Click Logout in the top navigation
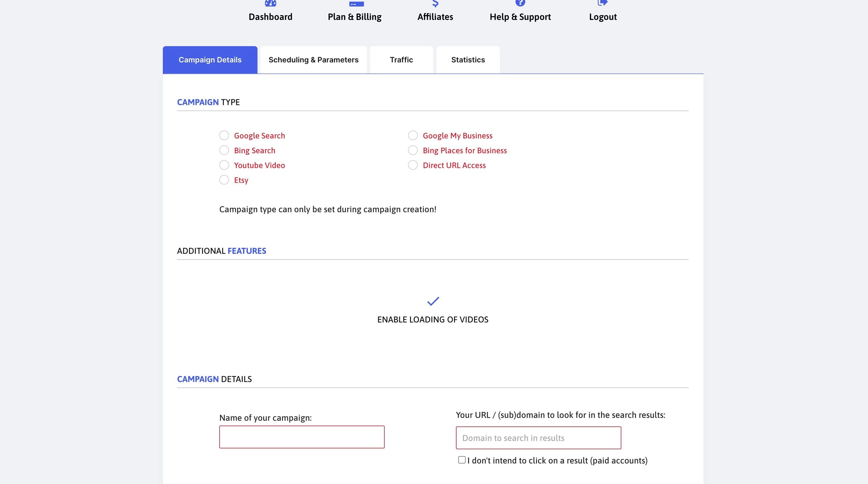868x484 pixels. tap(603, 17)
